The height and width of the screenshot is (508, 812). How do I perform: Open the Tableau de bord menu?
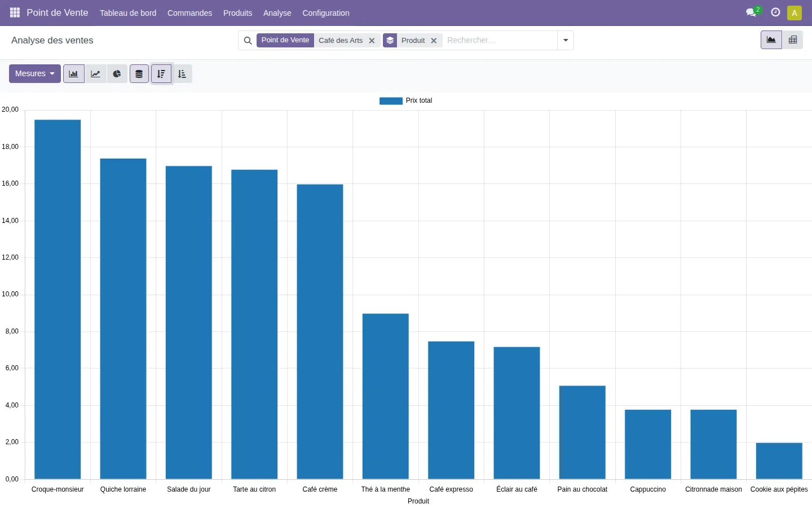tap(128, 13)
